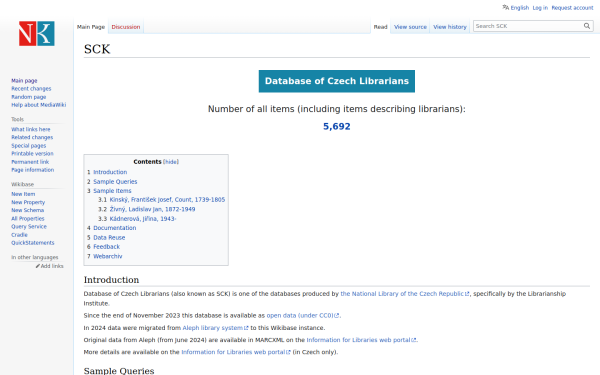Jump to Kinský, František Josef entry

coord(167,200)
